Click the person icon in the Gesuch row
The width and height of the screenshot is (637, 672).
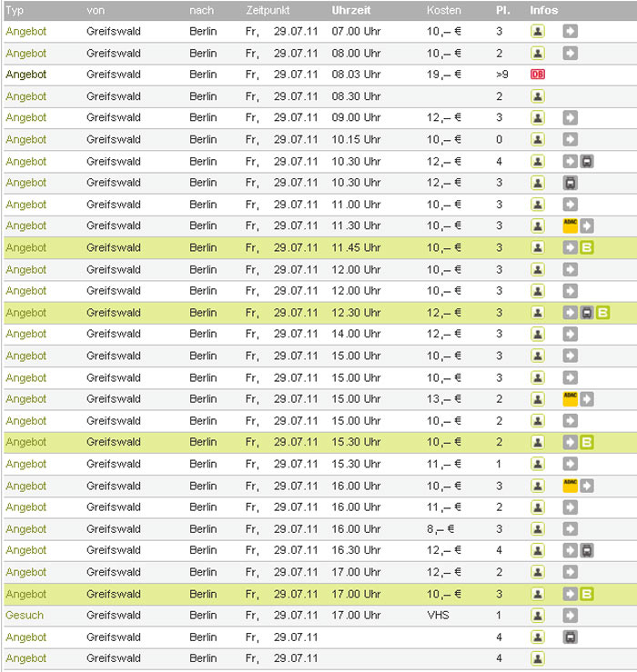point(538,616)
